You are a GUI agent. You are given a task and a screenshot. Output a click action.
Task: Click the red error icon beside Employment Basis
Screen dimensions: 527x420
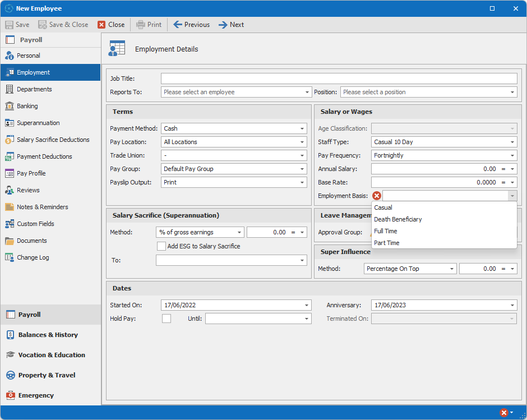[377, 196]
